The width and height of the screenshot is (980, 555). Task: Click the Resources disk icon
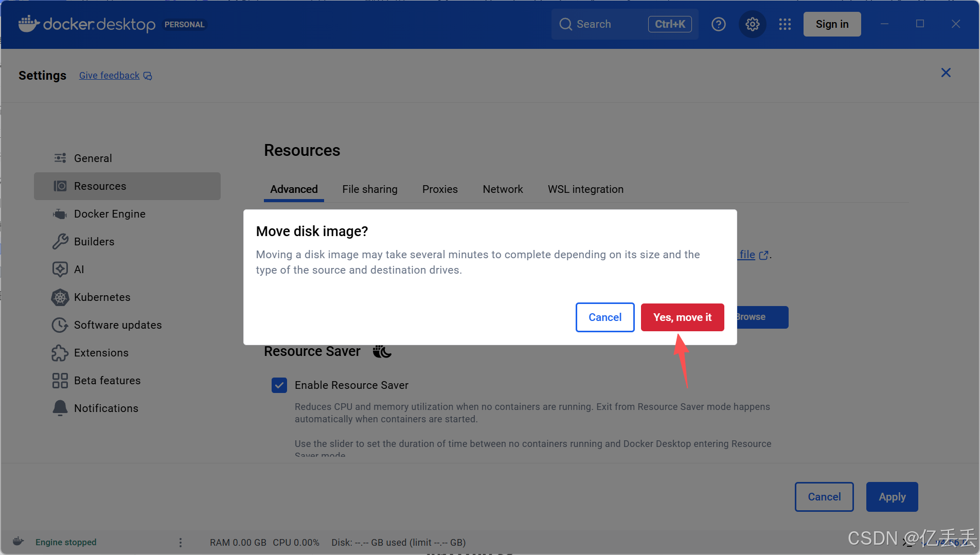click(x=60, y=186)
